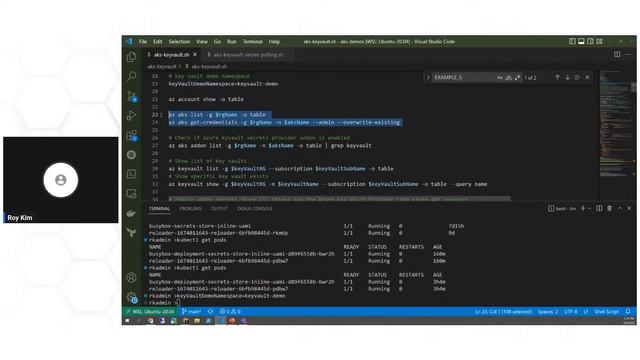Open the Edit menu

(x=158, y=41)
